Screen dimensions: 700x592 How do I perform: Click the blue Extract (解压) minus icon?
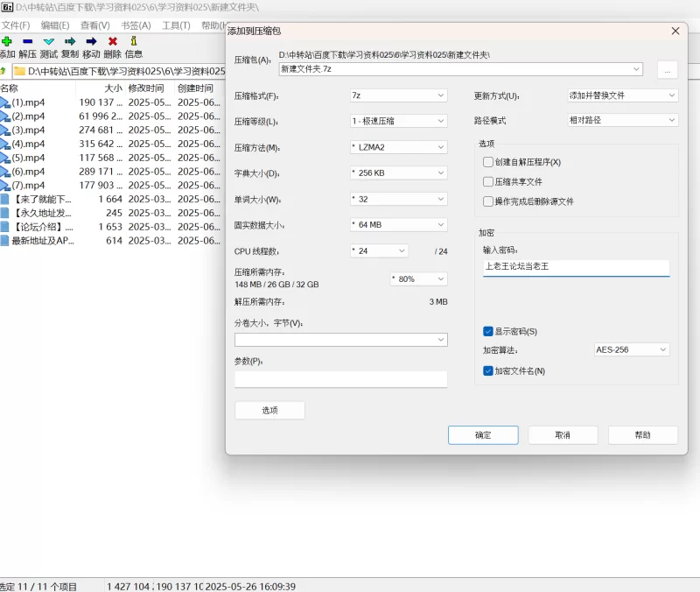tap(28, 41)
